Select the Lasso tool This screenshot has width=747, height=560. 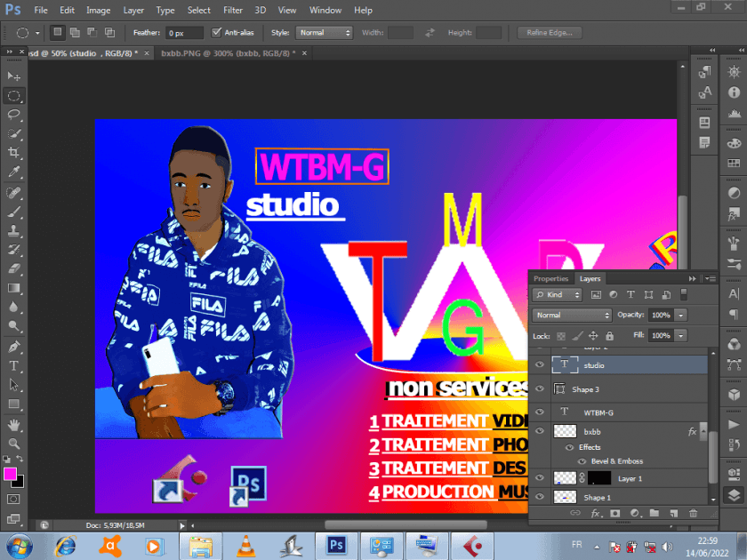pyautogui.click(x=14, y=115)
